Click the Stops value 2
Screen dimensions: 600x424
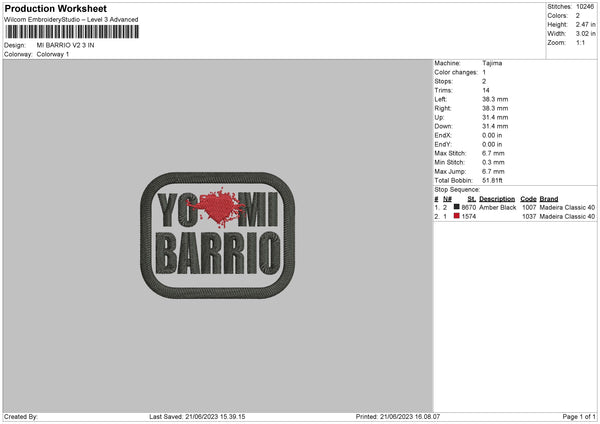click(484, 81)
